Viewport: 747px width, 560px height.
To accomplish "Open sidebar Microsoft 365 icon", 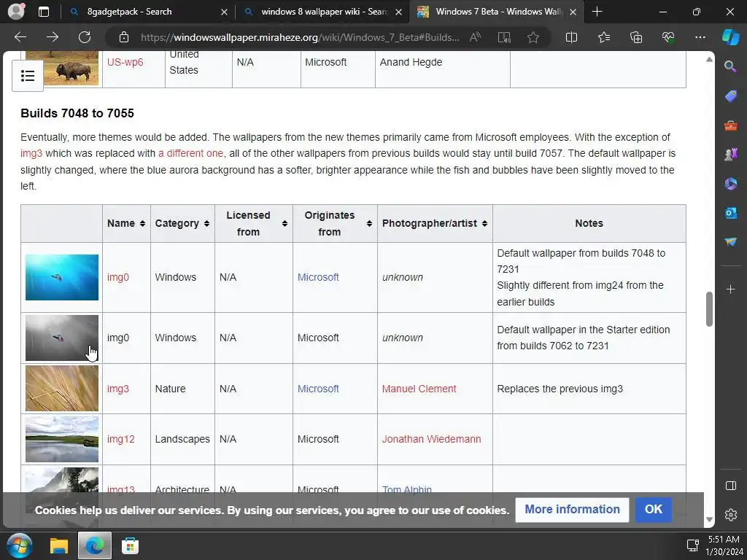I will pos(730,184).
